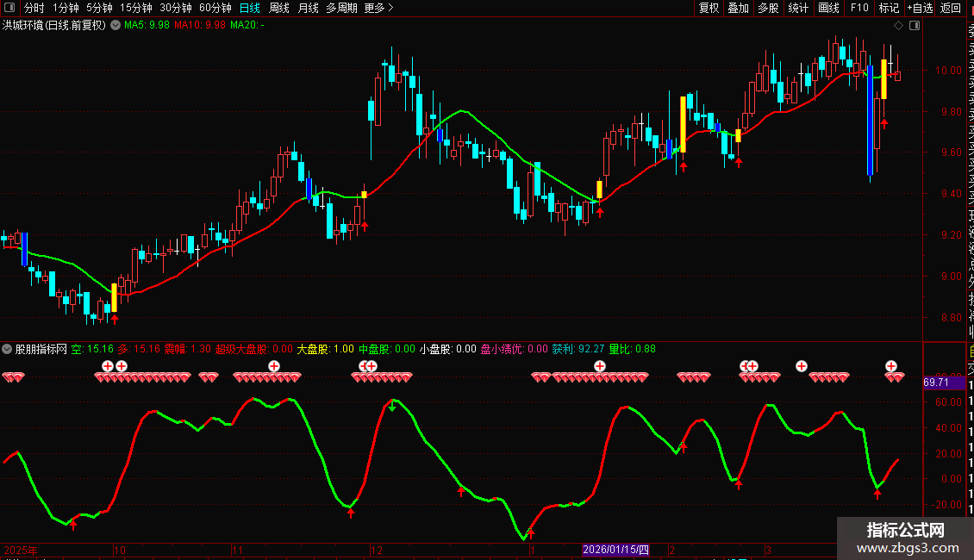Image resolution: width=974 pixels, height=560 pixels.
Task: Open the F10 company info
Action: click(x=859, y=8)
